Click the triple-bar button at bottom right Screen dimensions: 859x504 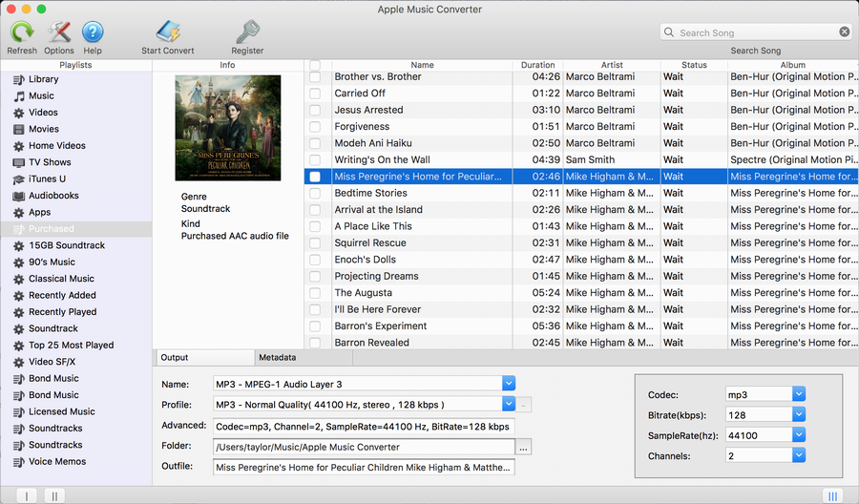[x=832, y=495]
